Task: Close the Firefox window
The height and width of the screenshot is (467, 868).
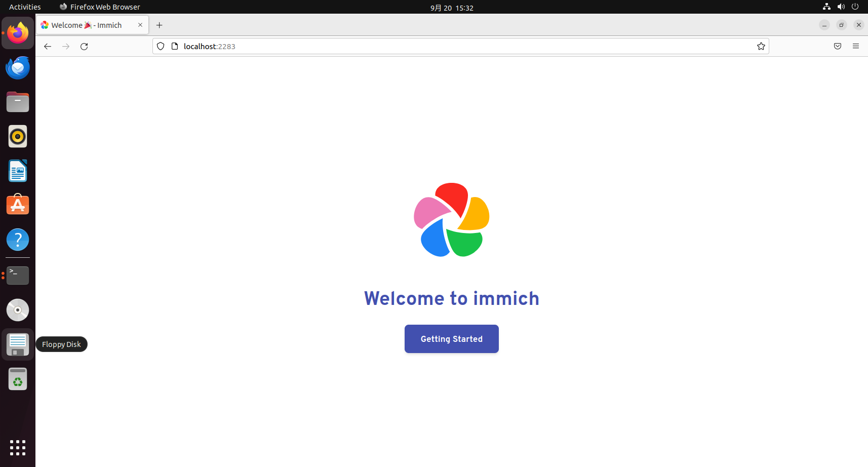Action: (x=859, y=25)
